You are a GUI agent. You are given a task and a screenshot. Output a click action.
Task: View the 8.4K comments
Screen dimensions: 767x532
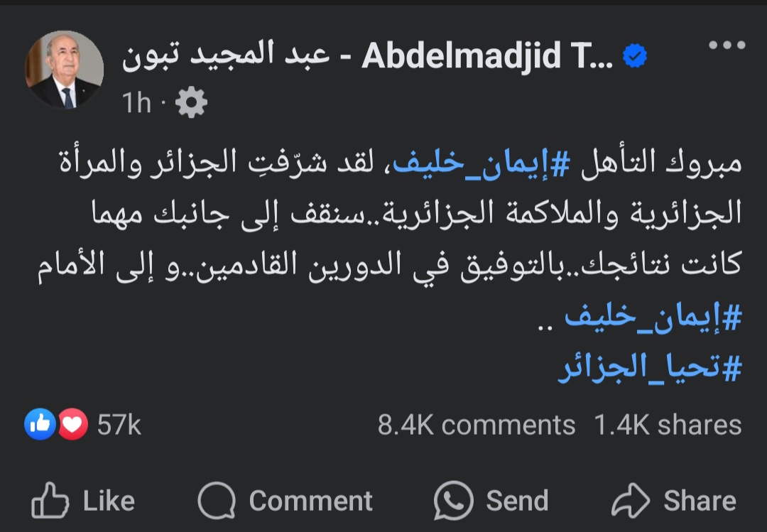pos(476,425)
